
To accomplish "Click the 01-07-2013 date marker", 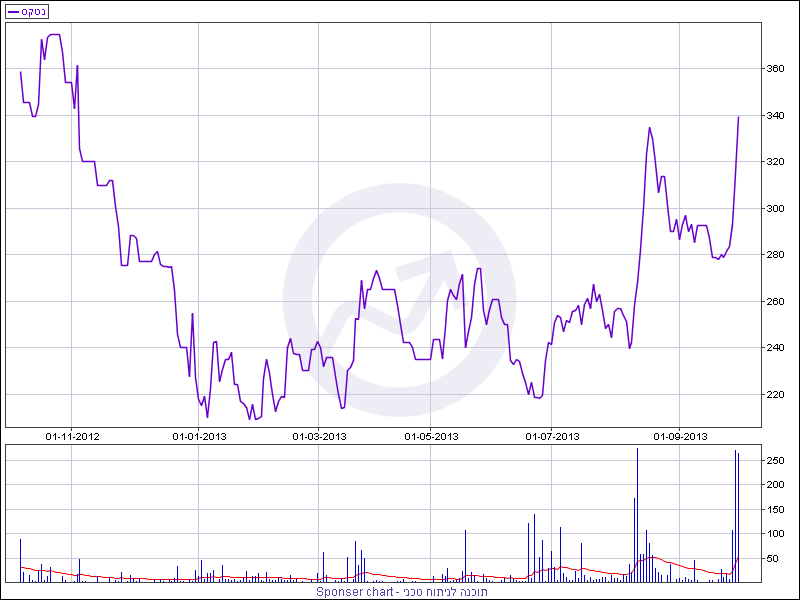I will pyautogui.click(x=553, y=436).
